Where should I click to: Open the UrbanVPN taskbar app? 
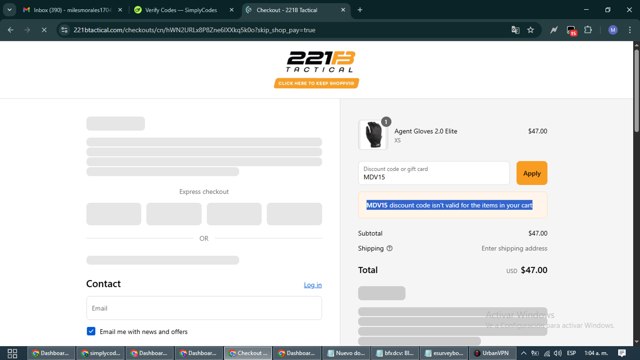pos(492,353)
